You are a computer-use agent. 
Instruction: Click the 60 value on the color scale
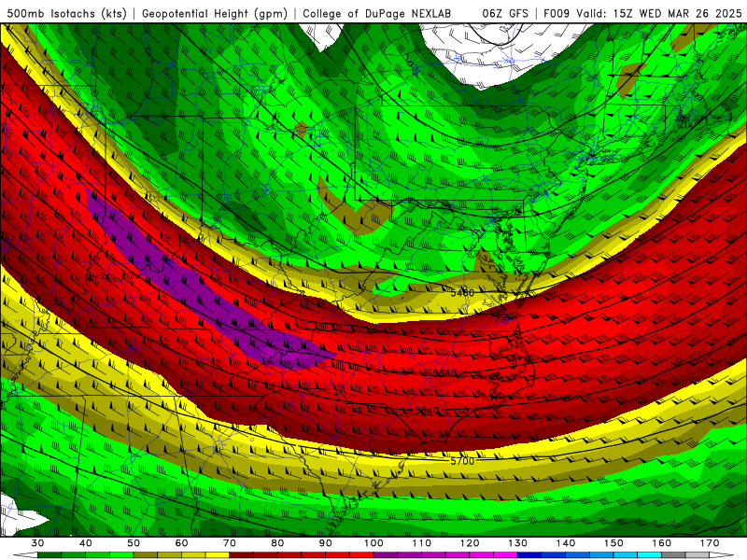[181, 543]
